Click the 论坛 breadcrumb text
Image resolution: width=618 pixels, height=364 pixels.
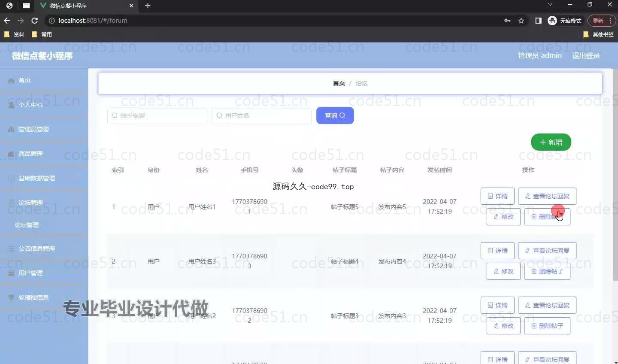point(361,83)
